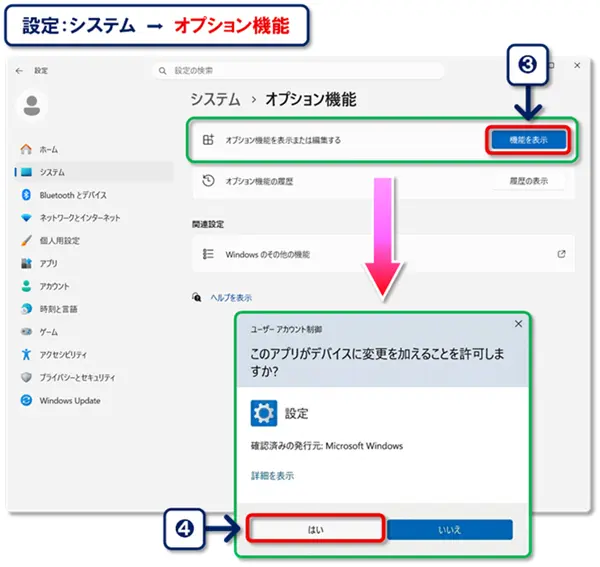600x567 pixels.
Task: Open Windows Update settings page
Action: 70,401
